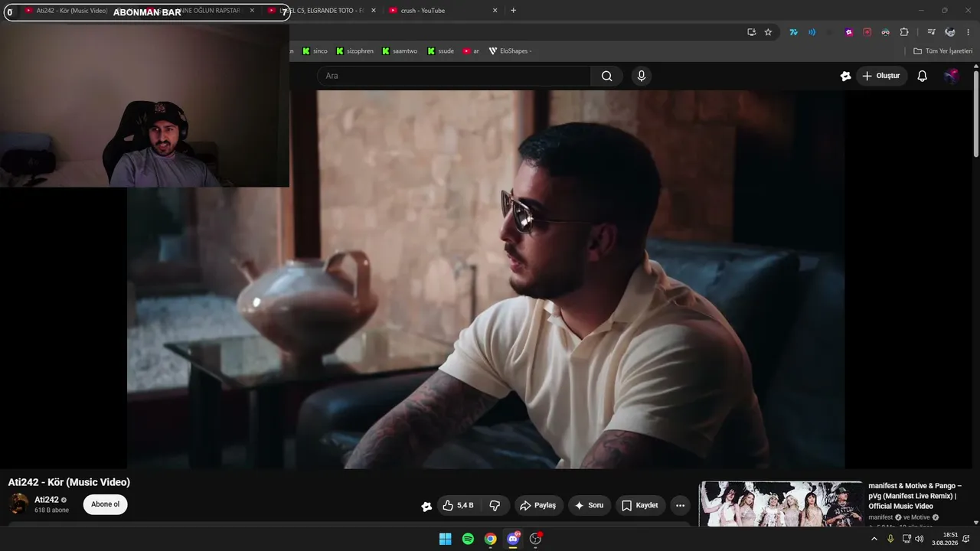Like the video with the thumbs-up button
The width and height of the screenshot is (980, 551).
pyautogui.click(x=458, y=505)
